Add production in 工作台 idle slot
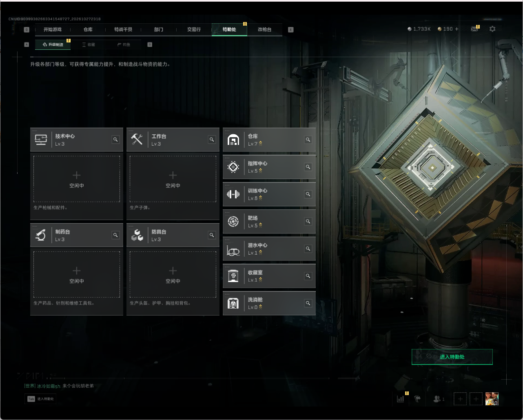Screen dimensions: 523x420 (173, 179)
